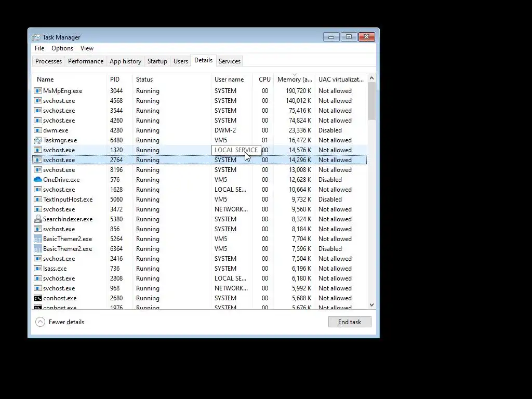Select memory value 140,012 K

[x=298, y=101]
